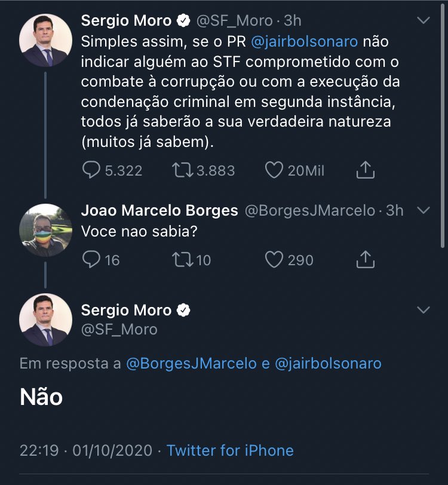This screenshot has width=448, height=485.
Task: Reply to Joao Marcelo Borges' tweet
Action: (x=91, y=260)
